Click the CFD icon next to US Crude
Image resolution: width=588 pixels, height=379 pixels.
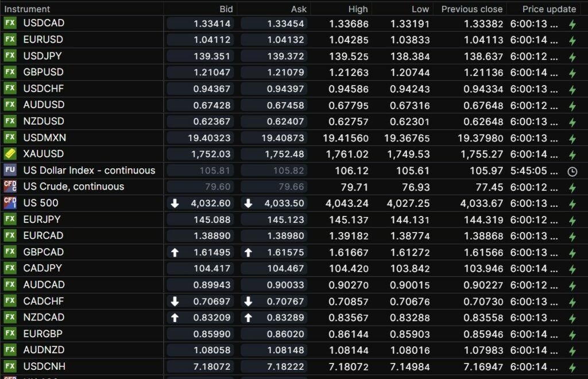10,187
